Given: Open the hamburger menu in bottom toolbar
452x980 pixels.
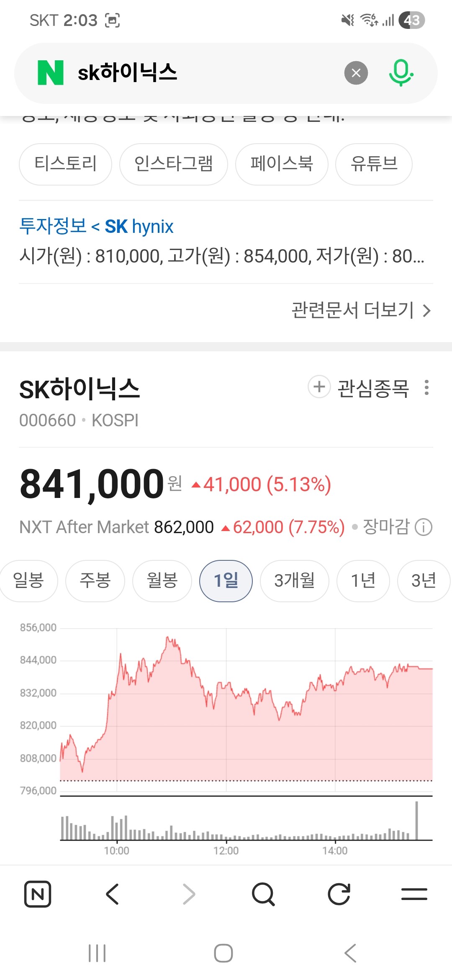Looking at the screenshot, I should (x=414, y=894).
